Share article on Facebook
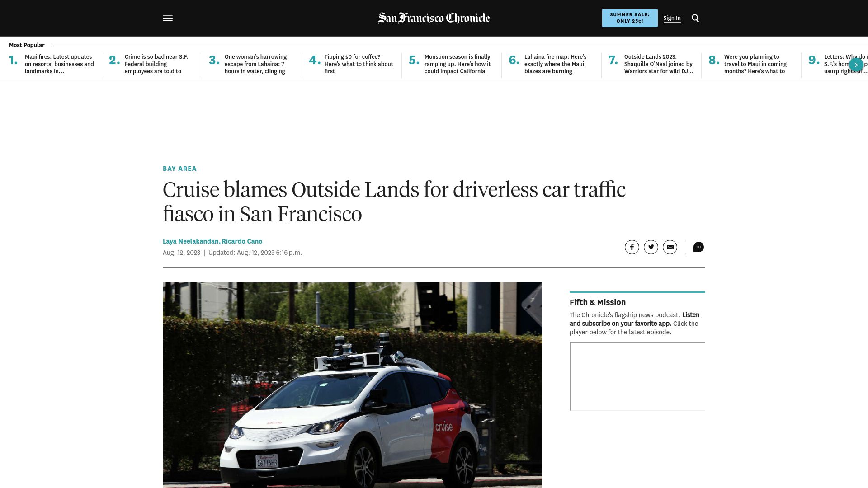Viewport: 868px width, 488px height. [x=632, y=247]
